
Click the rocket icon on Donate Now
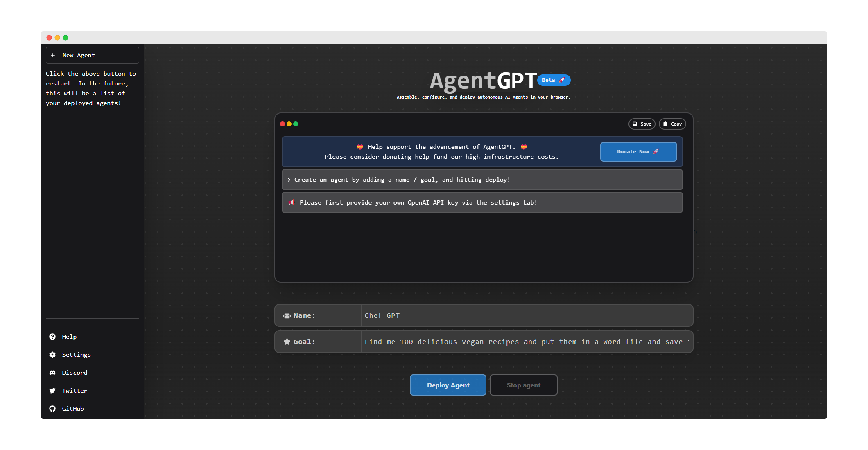tap(656, 151)
